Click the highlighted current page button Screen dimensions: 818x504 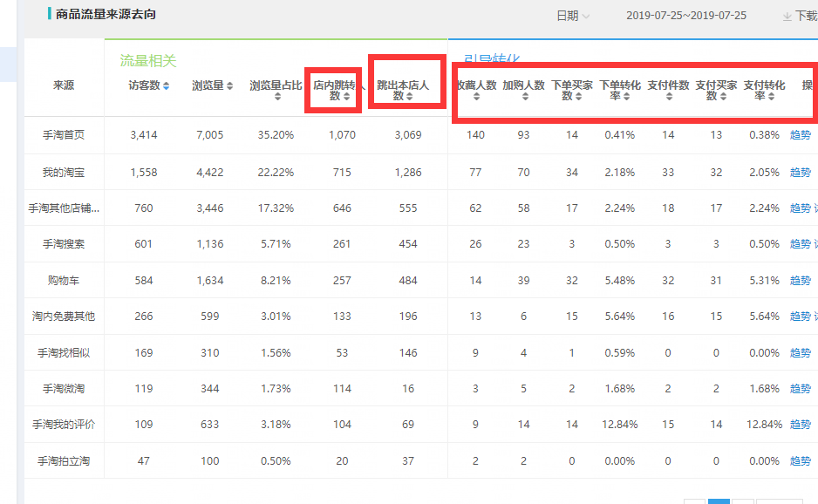click(719, 501)
